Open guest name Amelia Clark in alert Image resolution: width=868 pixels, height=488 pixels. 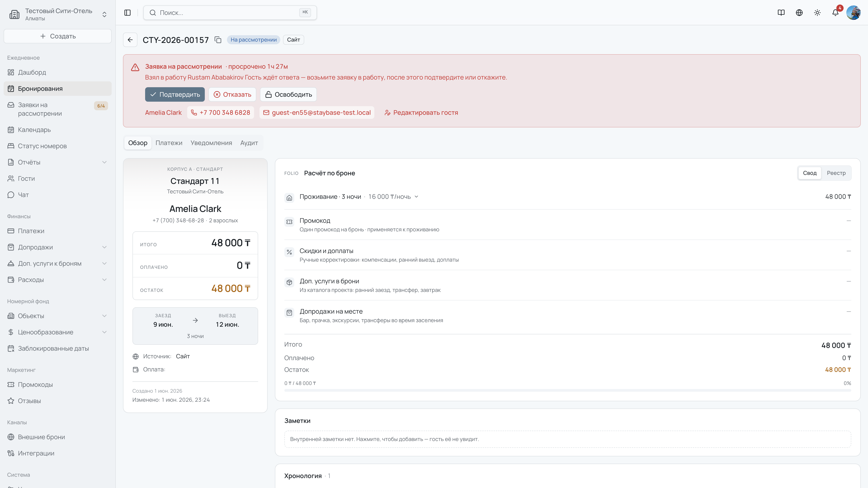pos(163,113)
